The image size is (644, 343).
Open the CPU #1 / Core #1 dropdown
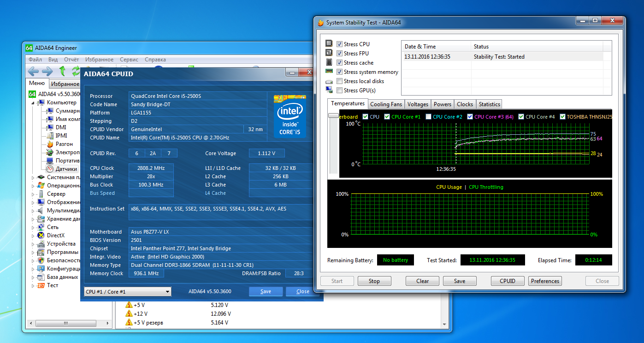[128, 292]
